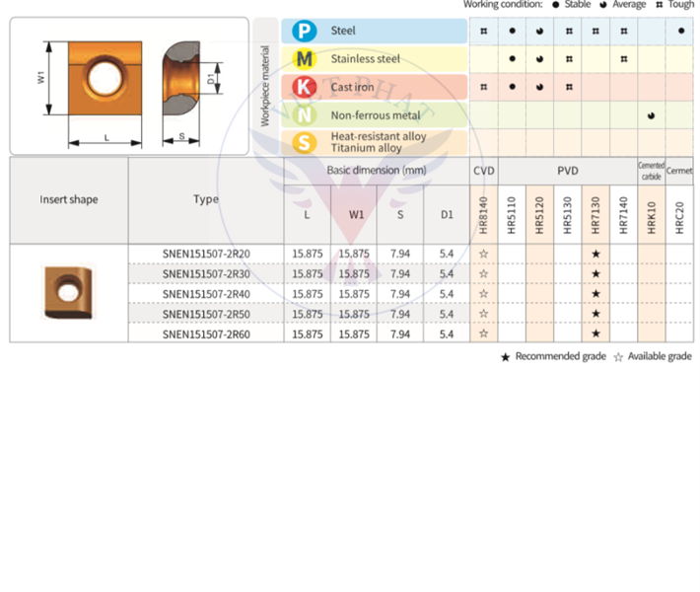Screen dimensions: 700x592
Task: Click the Average symbol in the working condition legend
Action: coord(603,5)
